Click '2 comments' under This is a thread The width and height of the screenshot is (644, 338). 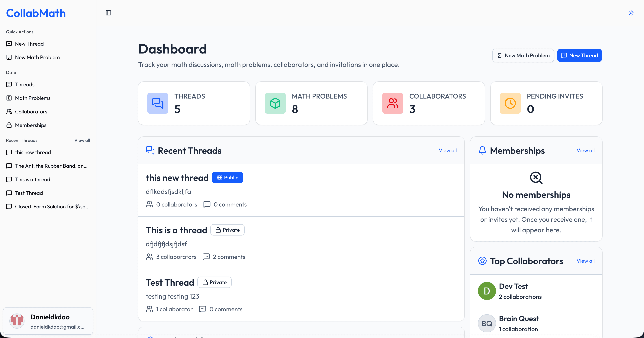[x=229, y=257]
